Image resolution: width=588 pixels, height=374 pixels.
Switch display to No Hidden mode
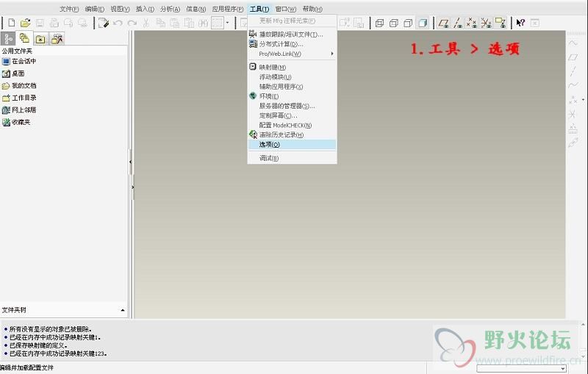408,24
